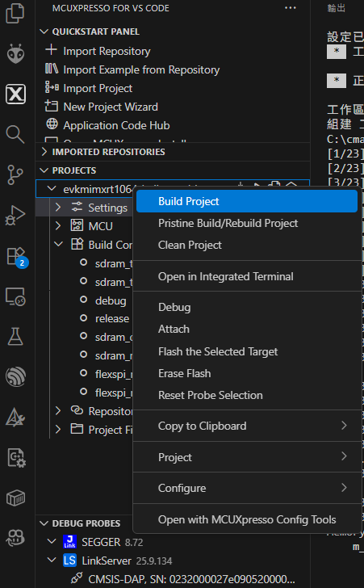This screenshot has width=364, height=588.
Task: Choose Reset Probe Selection
Action: click(247, 395)
